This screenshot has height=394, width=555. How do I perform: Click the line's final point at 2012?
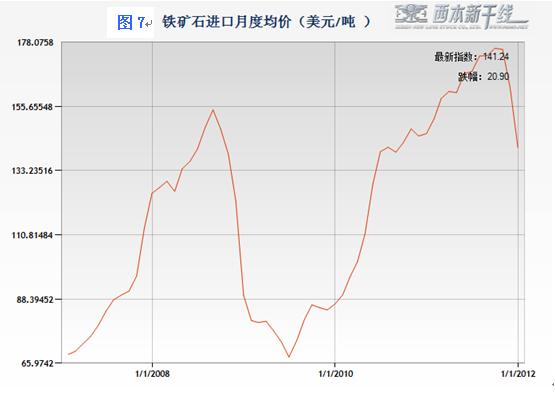[518, 147]
